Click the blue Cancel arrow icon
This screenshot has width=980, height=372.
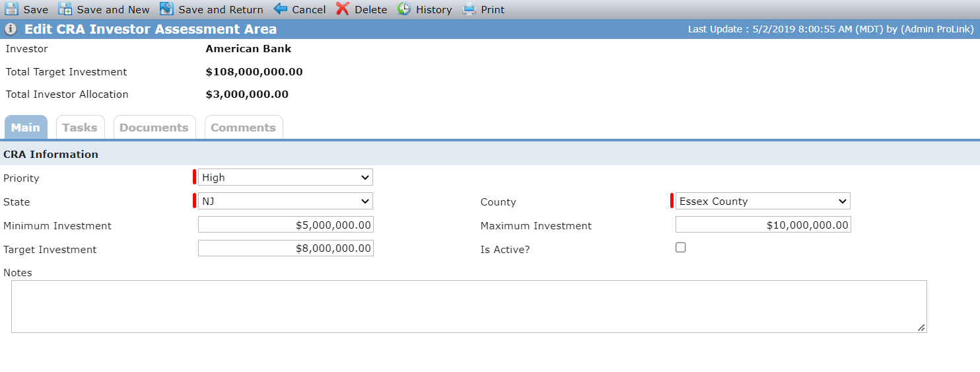coord(281,9)
